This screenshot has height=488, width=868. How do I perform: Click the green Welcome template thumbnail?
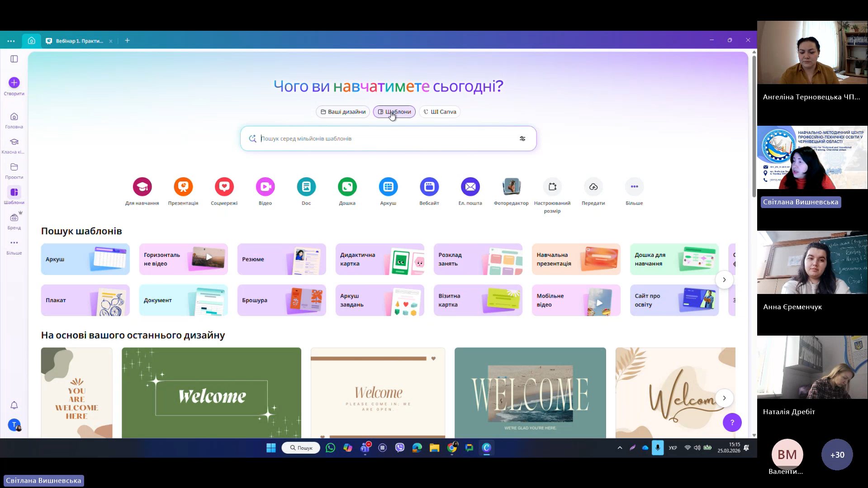point(211,393)
